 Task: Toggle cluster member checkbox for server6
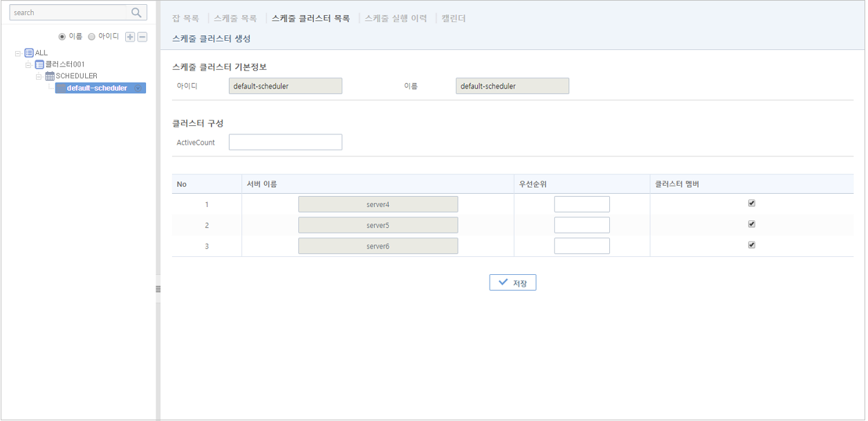[x=752, y=245]
